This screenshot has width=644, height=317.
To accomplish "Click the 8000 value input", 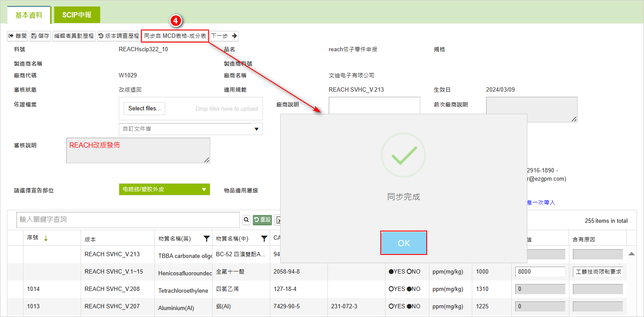I will click(540, 272).
